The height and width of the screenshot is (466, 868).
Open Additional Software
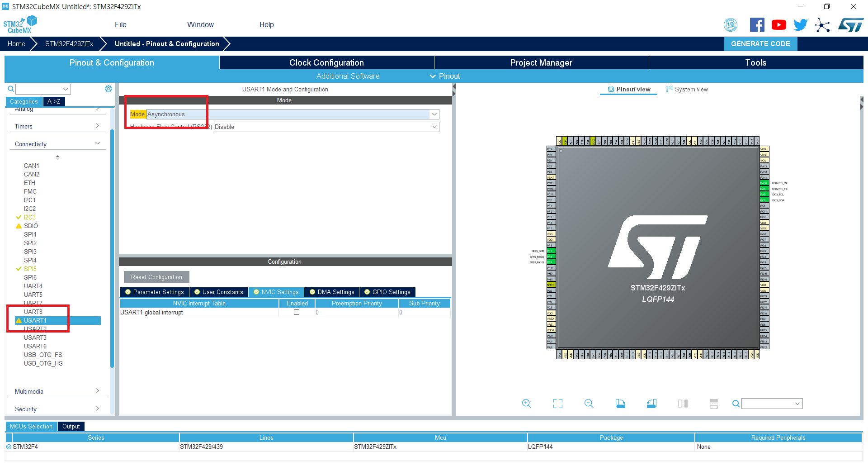click(348, 76)
